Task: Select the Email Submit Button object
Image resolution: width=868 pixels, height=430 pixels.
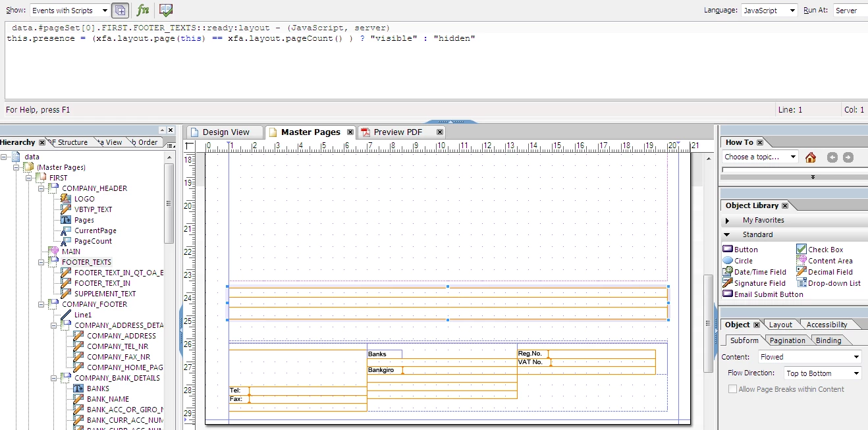Action: [x=763, y=294]
